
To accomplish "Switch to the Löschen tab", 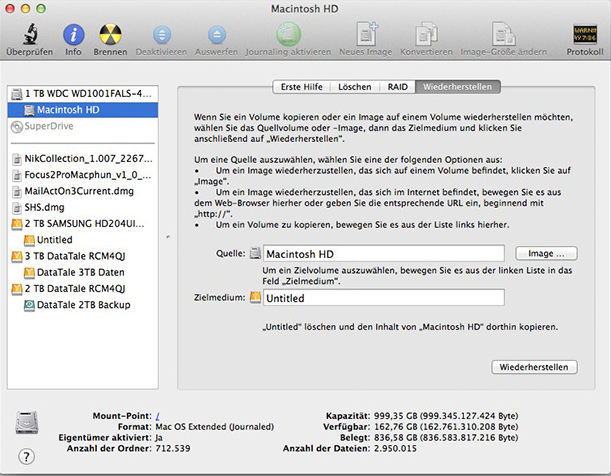I will tap(356, 87).
